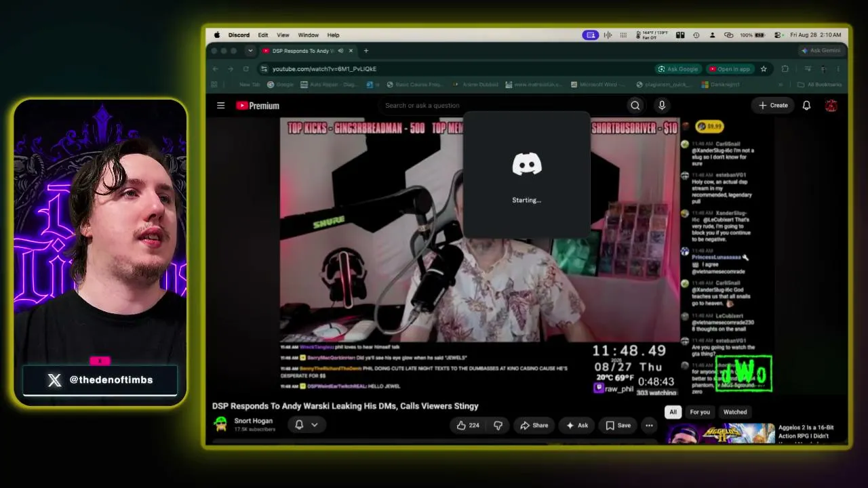
Task: Open the Microsoft Word bookmark
Action: click(x=598, y=85)
